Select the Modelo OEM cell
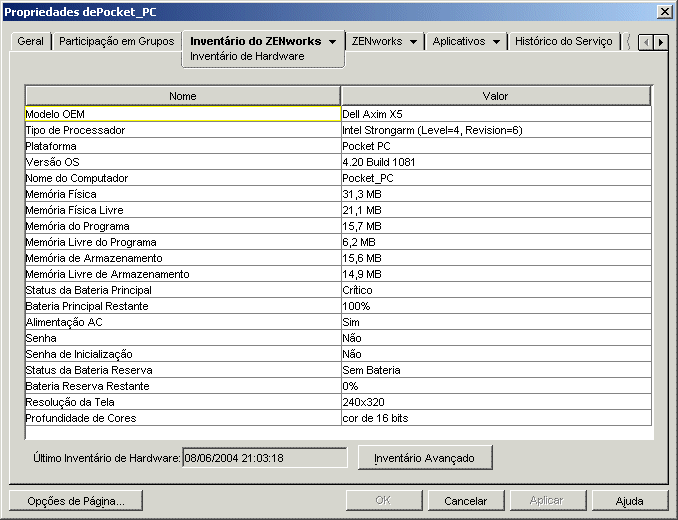The width and height of the screenshot is (678, 520). click(183, 114)
